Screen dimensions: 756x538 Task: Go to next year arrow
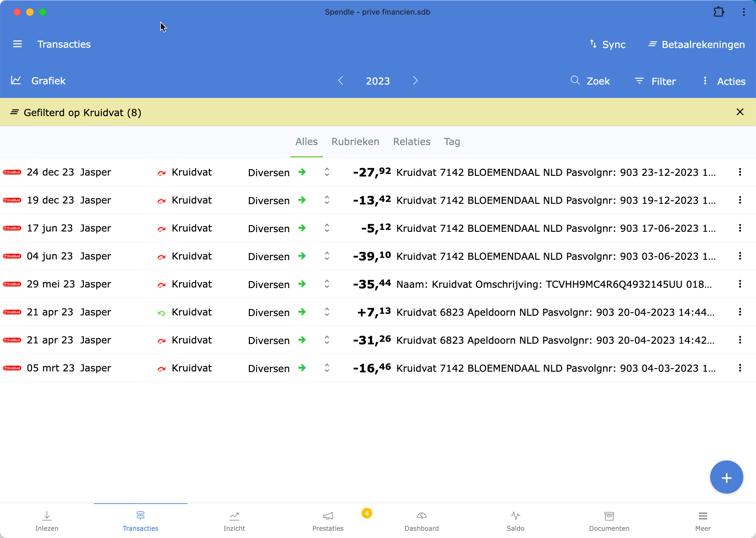415,81
